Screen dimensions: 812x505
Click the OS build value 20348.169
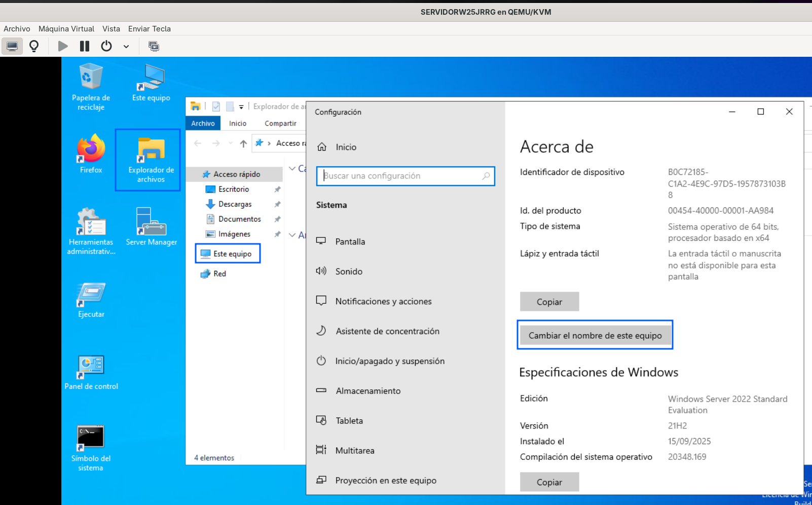[x=687, y=457]
